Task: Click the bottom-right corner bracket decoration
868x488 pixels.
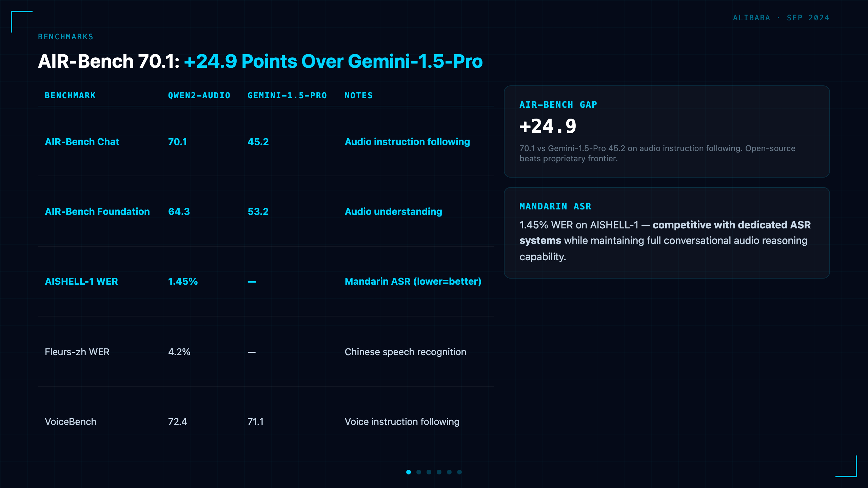Action: point(846,466)
